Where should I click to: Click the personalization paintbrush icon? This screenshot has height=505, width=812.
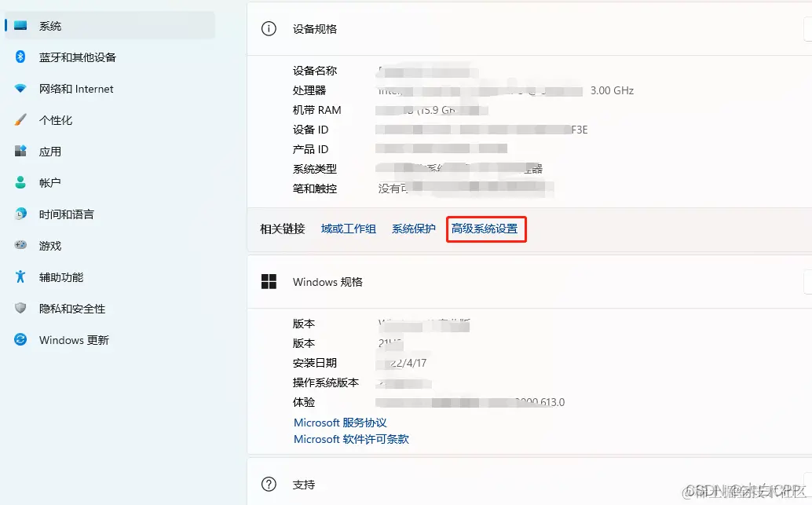click(20, 119)
